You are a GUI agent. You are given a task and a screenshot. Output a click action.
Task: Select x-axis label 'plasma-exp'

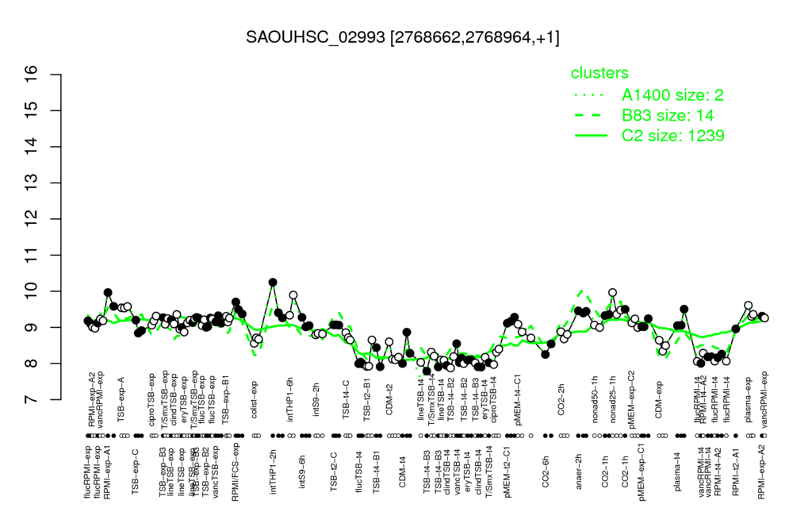(x=749, y=399)
